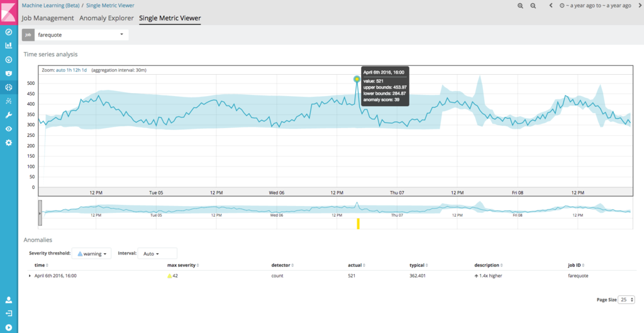This screenshot has width=644, height=333.
Task: Click the zoom in magnifier icon
Action: [x=520, y=6]
